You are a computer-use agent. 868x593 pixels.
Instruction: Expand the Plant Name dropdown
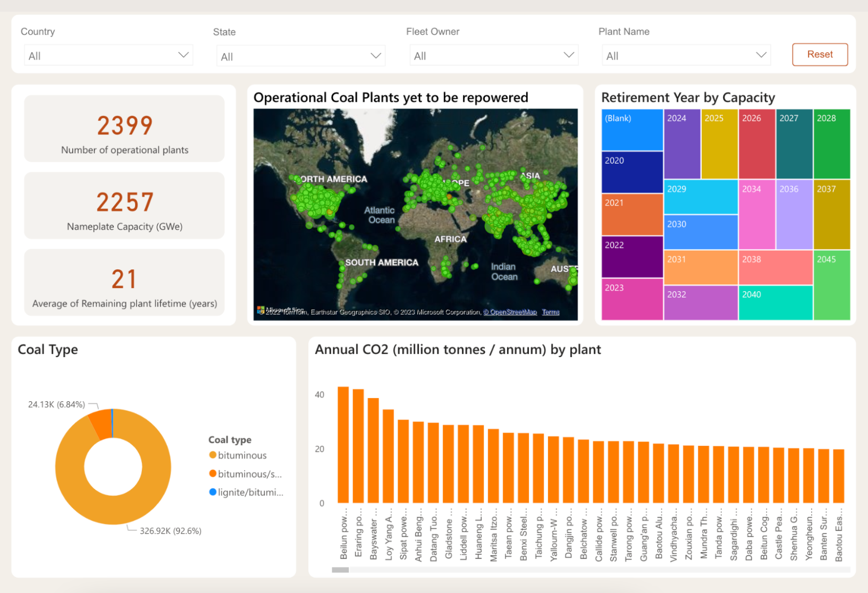coord(686,55)
